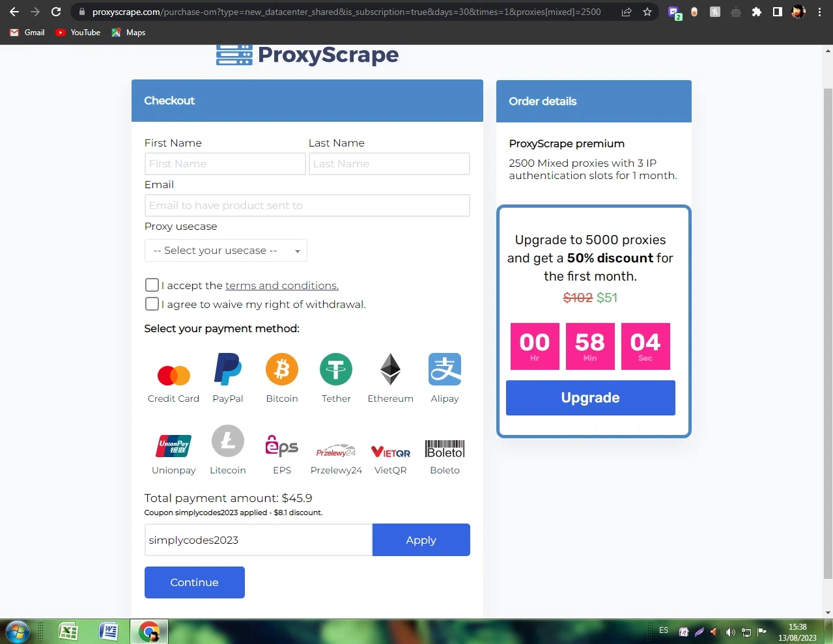Open Maps bookmark

click(128, 33)
